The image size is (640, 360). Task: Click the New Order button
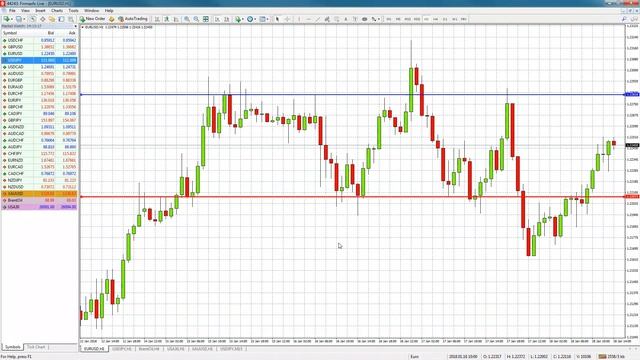point(93,19)
